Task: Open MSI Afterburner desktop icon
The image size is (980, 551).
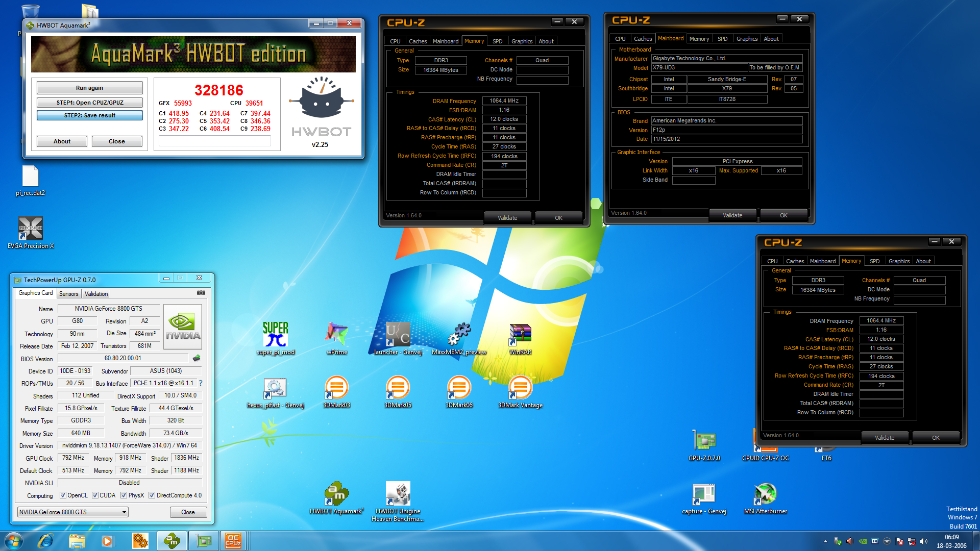Action: 766,498
